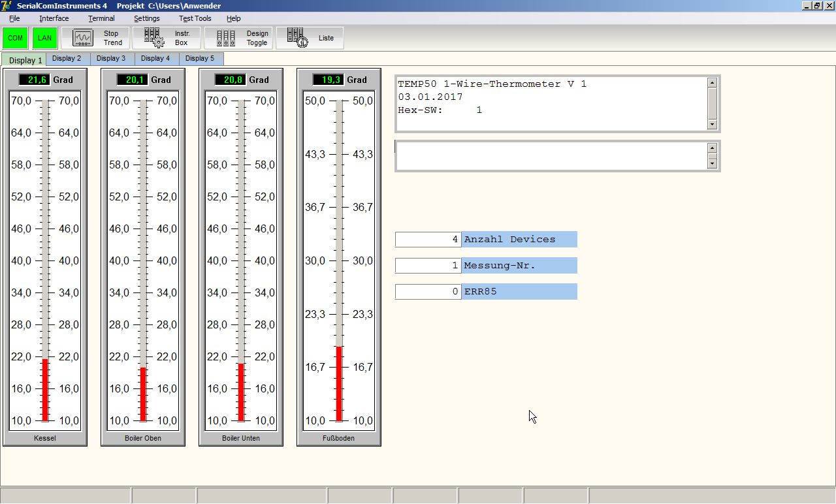
Task: Restore the window with the restore button
Action: coord(816,5)
